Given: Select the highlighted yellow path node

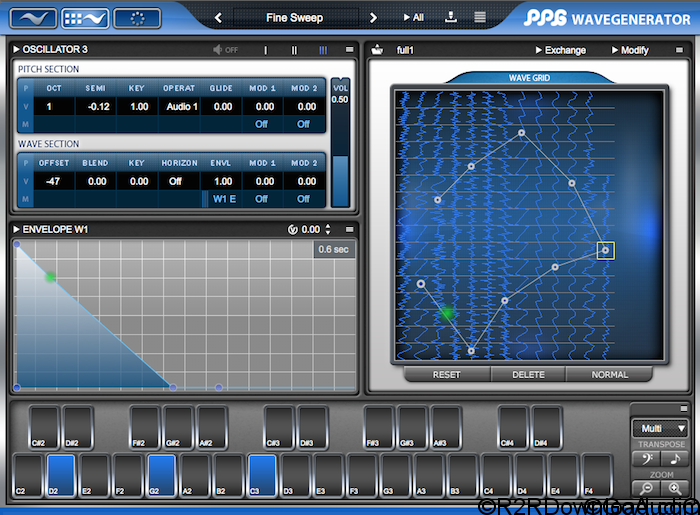Looking at the screenshot, I should pos(605,250).
